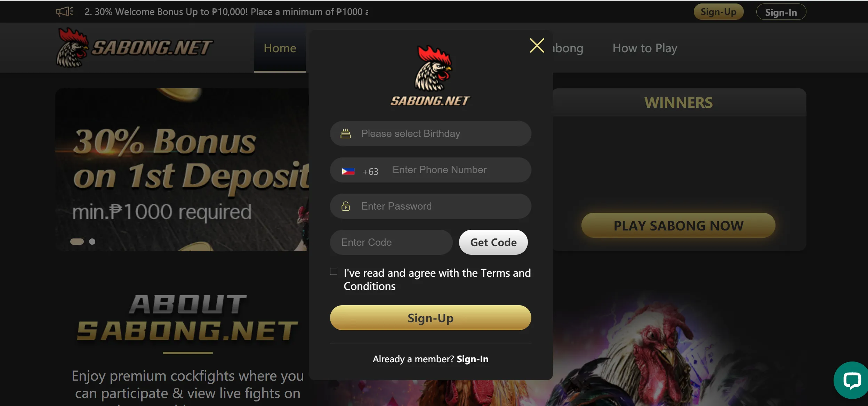Check the agreement checkbox to enable signup
The width and height of the screenshot is (868, 406).
click(x=334, y=271)
